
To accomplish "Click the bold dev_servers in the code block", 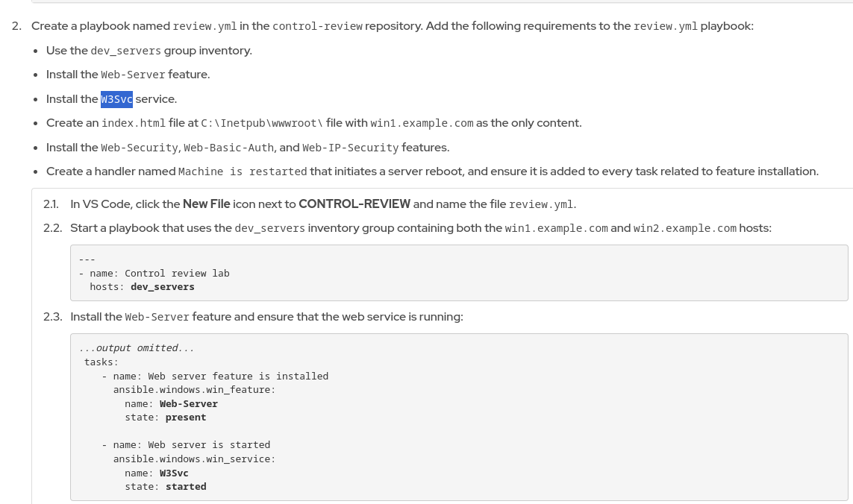I will pyautogui.click(x=162, y=287).
